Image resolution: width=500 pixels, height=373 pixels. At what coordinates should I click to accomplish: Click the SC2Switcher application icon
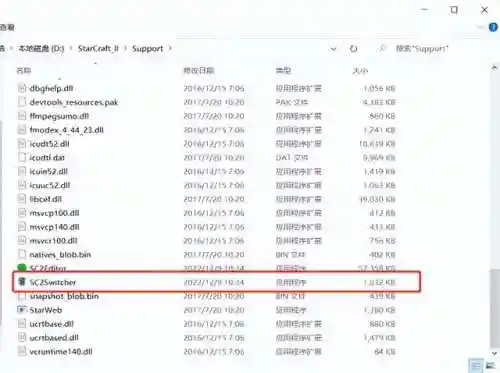click(22, 282)
